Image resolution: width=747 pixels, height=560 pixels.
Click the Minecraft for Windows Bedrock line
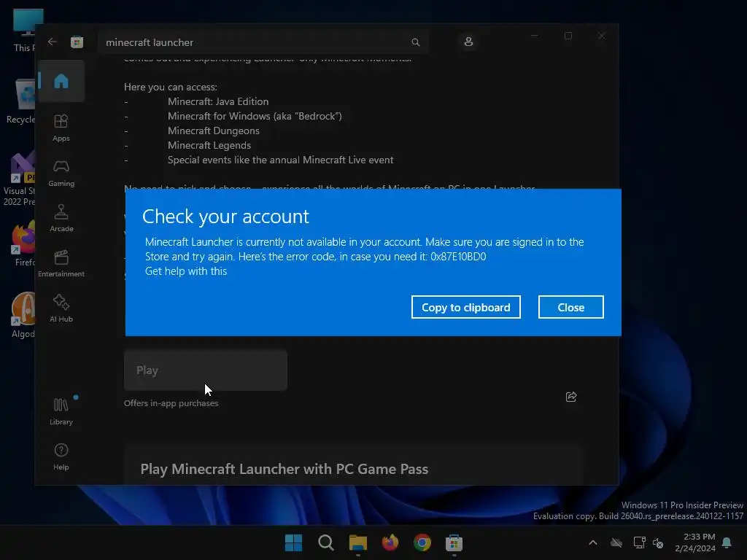tap(255, 116)
